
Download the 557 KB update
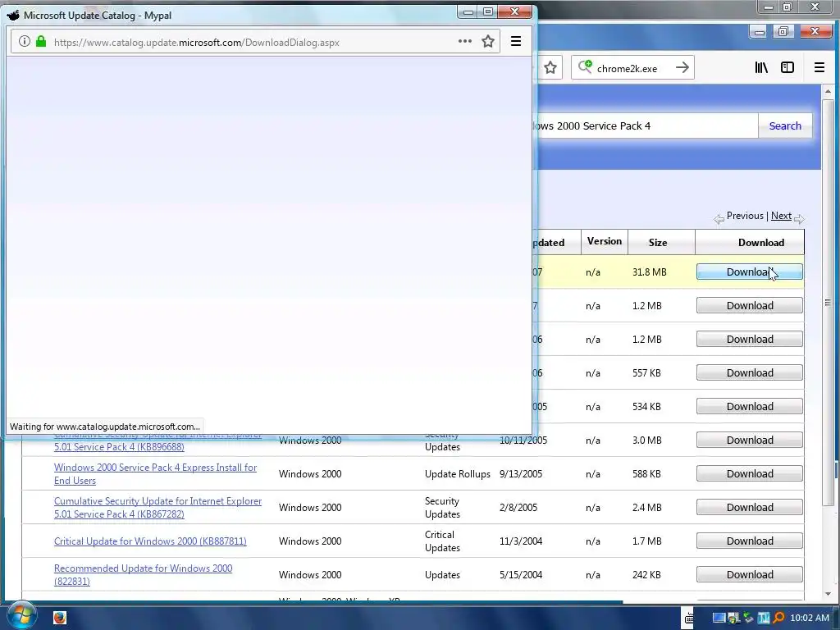click(x=750, y=373)
